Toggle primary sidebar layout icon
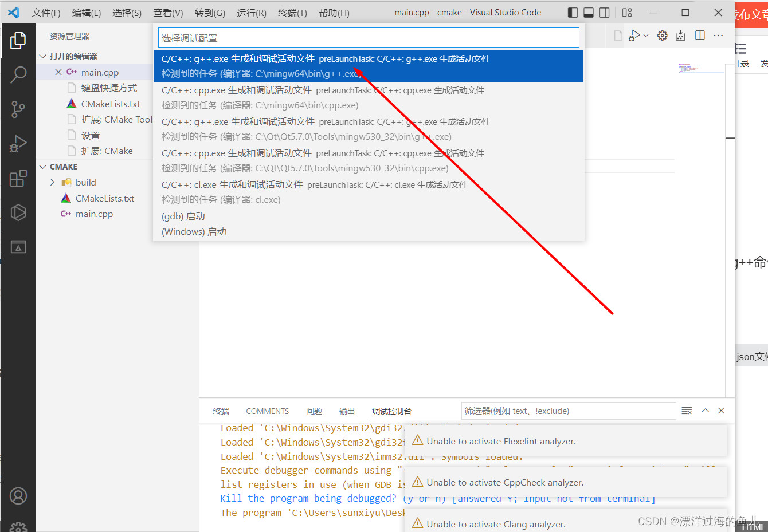Screen dimensions: 768x532 pyautogui.click(x=573, y=13)
